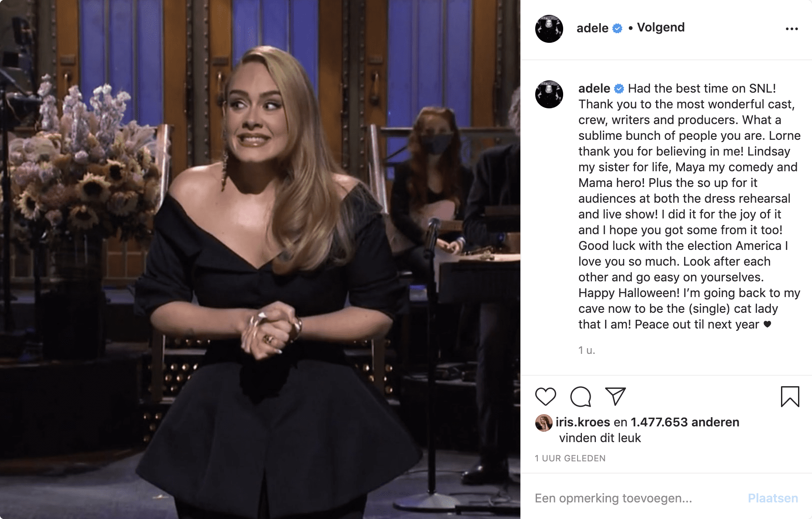Focus the 'Een opmerking toevoegen' comment field

pos(637,498)
